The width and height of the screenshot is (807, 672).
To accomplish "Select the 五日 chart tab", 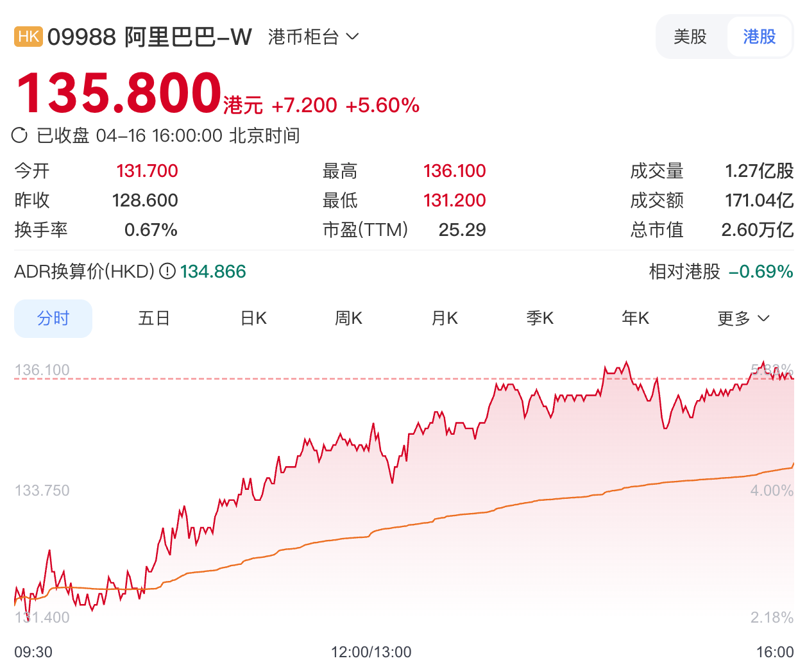I will [154, 318].
